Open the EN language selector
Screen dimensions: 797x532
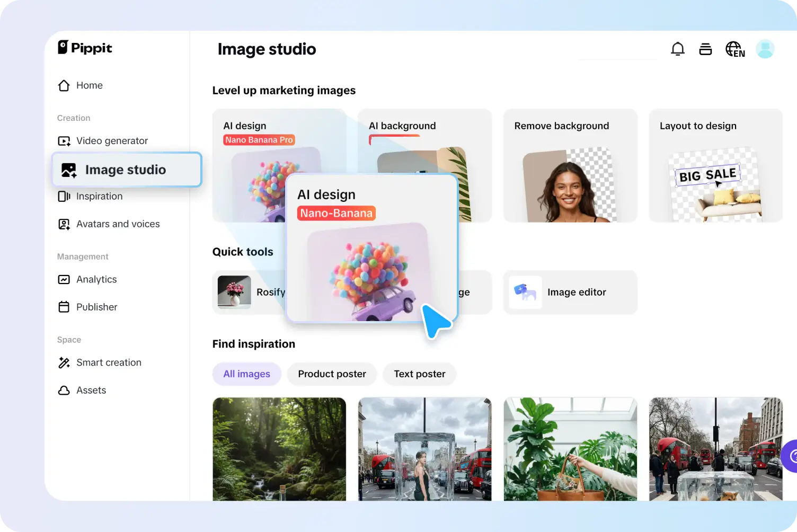(735, 49)
